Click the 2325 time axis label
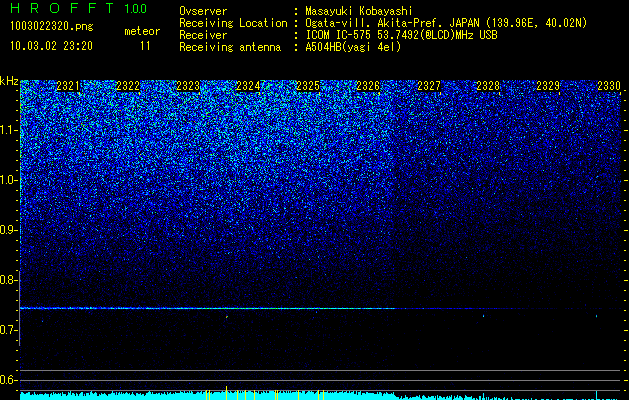 (308, 86)
